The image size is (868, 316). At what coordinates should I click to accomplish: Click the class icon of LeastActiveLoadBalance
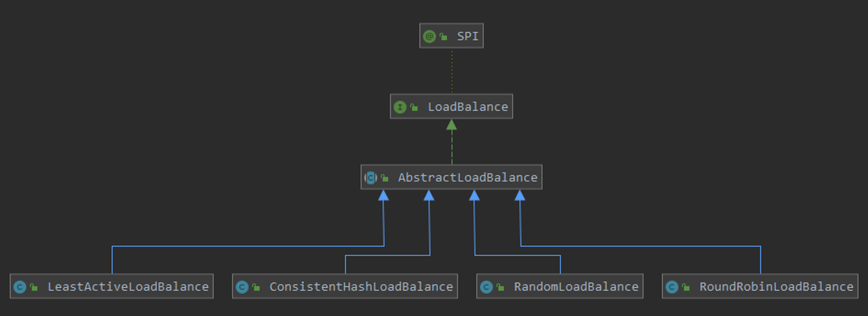click(x=20, y=287)
